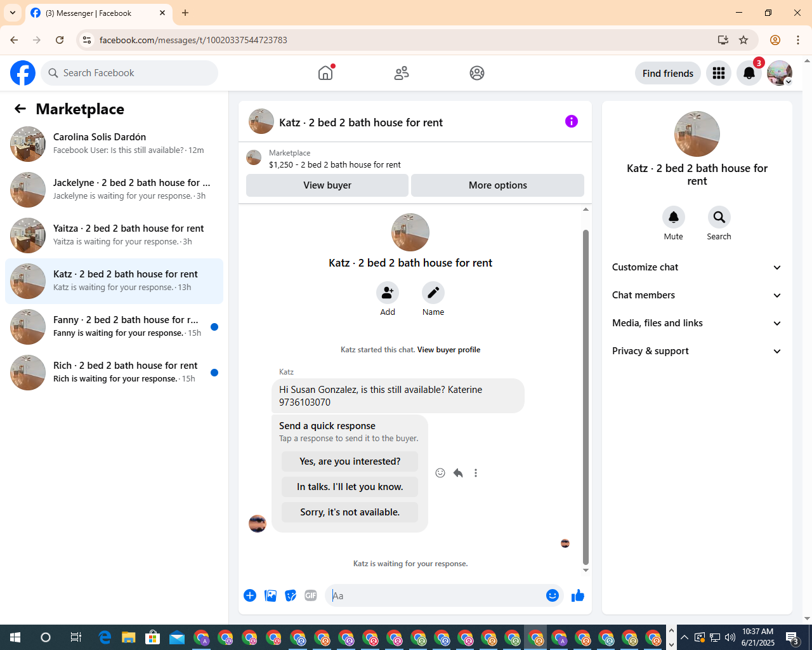Open more message options three dots
812x650 pixels.
[x=476, y=473]
